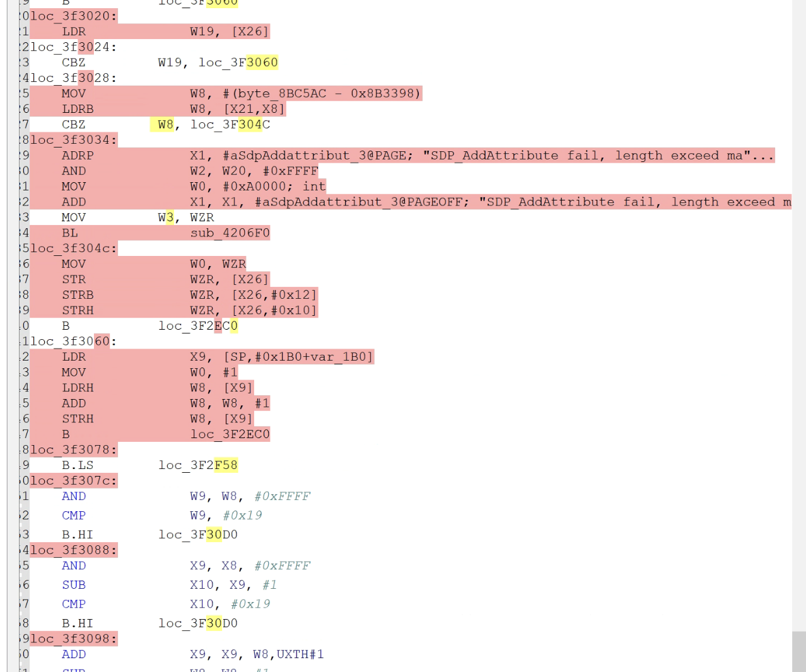806x672 pixels.
Task: Click the loc_3f3020 label
Action: (x=74, y=16)
